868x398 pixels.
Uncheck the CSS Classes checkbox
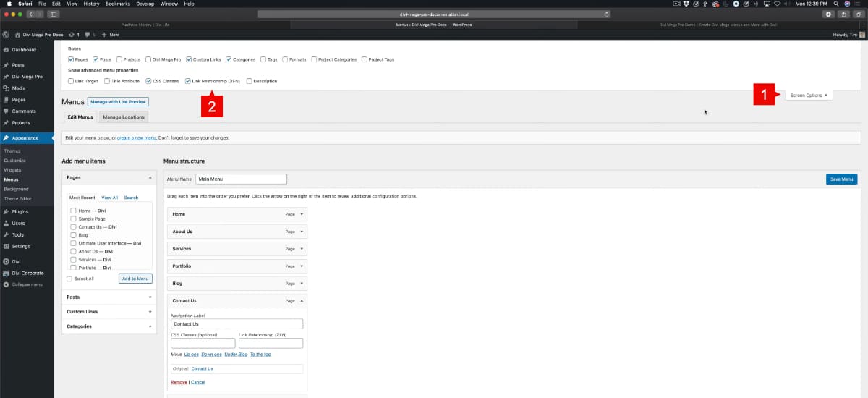(149, 81)
